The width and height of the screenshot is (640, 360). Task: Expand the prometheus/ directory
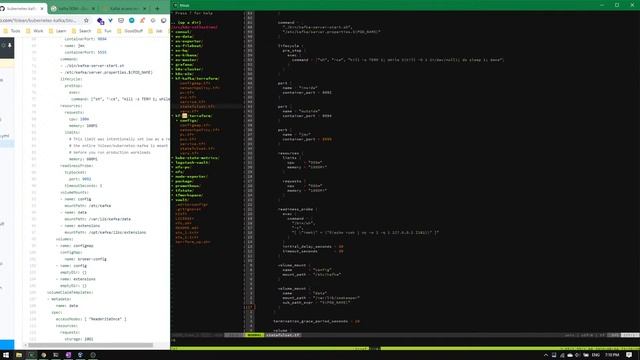point(187,186)
